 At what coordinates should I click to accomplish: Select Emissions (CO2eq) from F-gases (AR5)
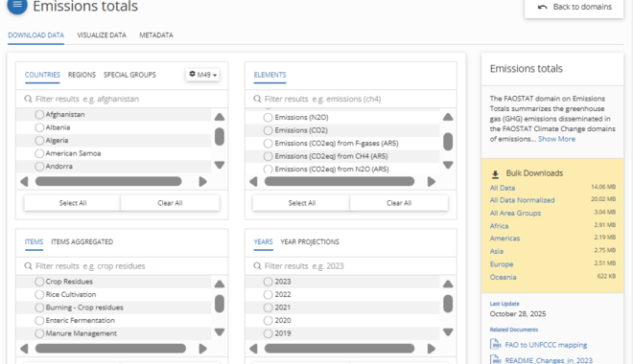coord(268,143)
